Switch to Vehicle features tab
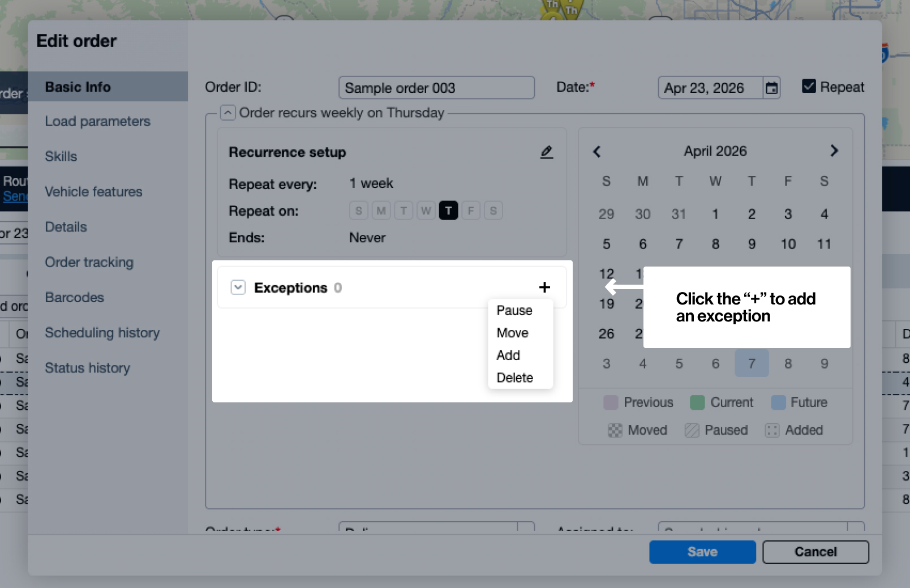 click(93, 192)
